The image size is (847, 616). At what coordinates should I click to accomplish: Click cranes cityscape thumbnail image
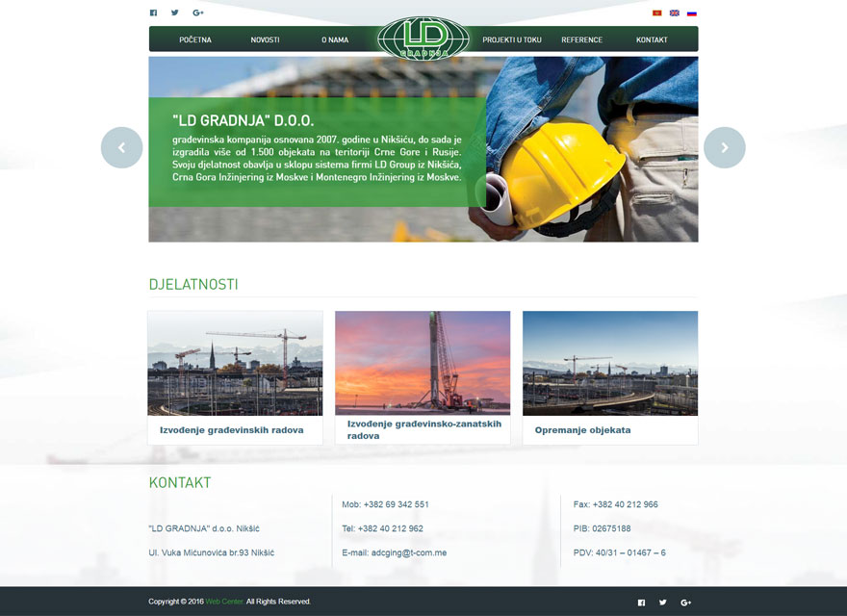(x=235, y=363)
